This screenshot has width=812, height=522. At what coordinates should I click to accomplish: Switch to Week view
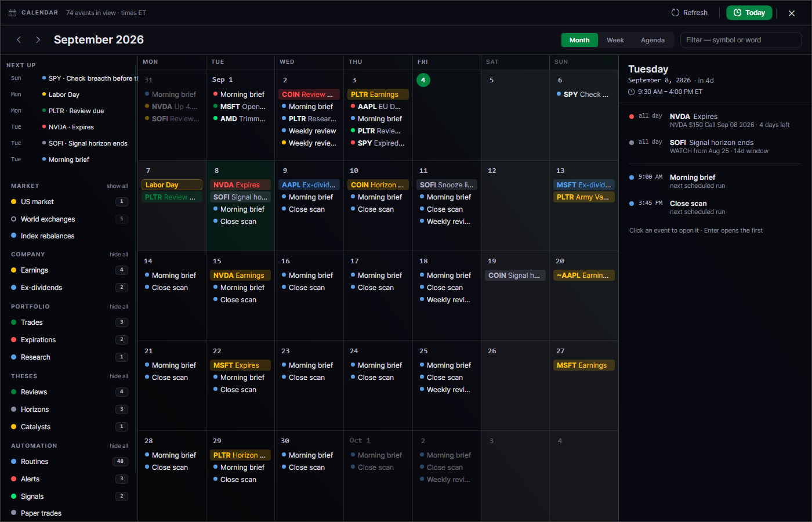615,40
